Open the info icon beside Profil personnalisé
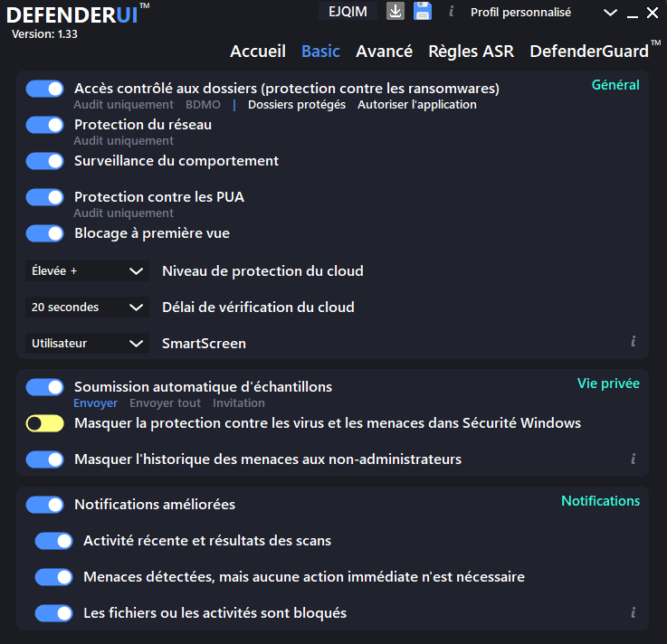The height and width of the screenshot is (644, 667). point(452,11)
